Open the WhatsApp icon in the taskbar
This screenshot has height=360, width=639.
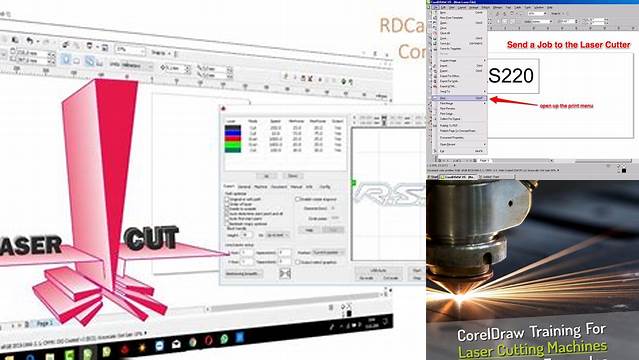224,339
